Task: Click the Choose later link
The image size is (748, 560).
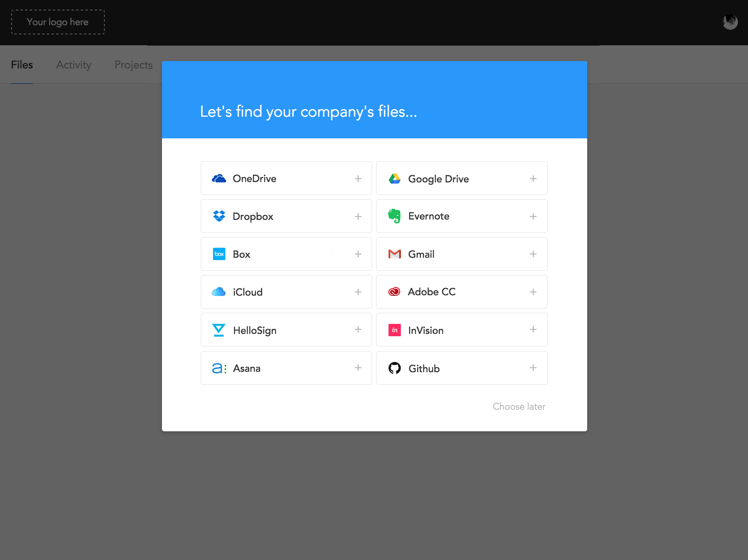Action: (519, 407)
